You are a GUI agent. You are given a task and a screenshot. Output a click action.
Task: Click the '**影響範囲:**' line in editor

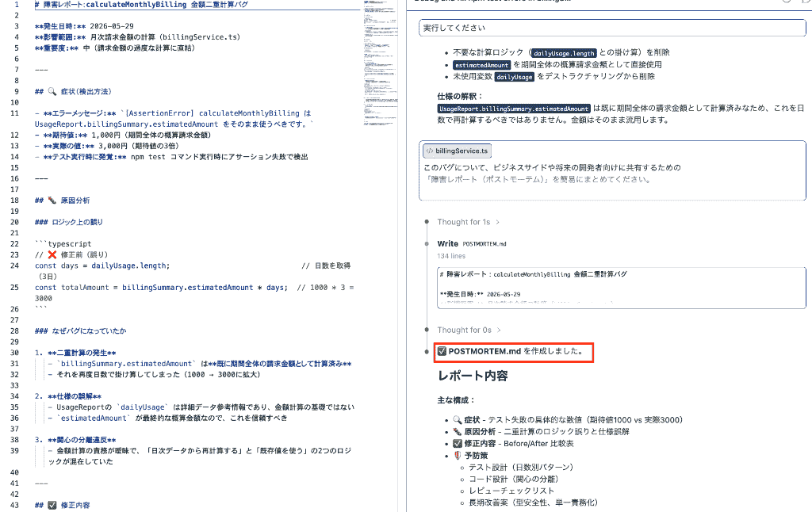point(137,37)
